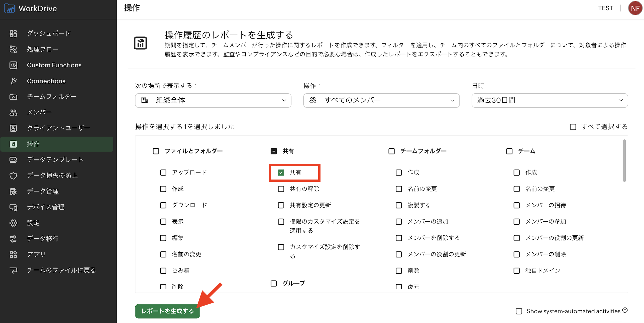Screen dimensions: 644x323
Task: Click the NF user avatar
Action: [x=635, y=8]
